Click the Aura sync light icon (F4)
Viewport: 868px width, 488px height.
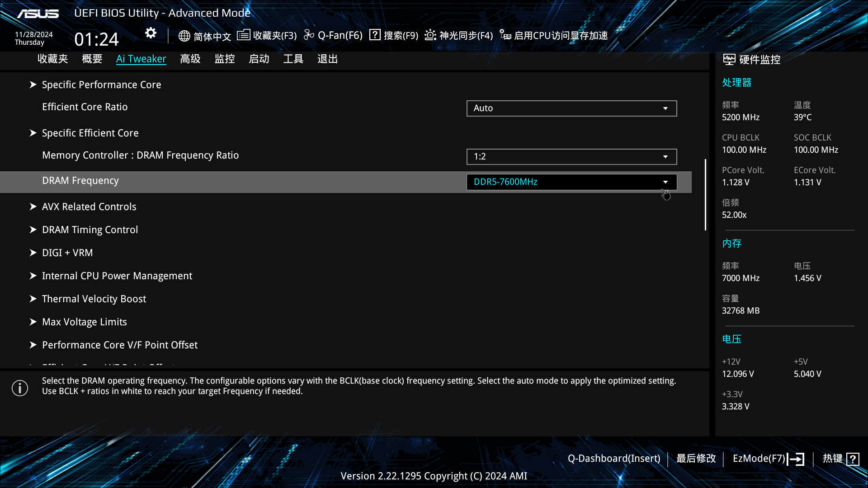(430, 35)
